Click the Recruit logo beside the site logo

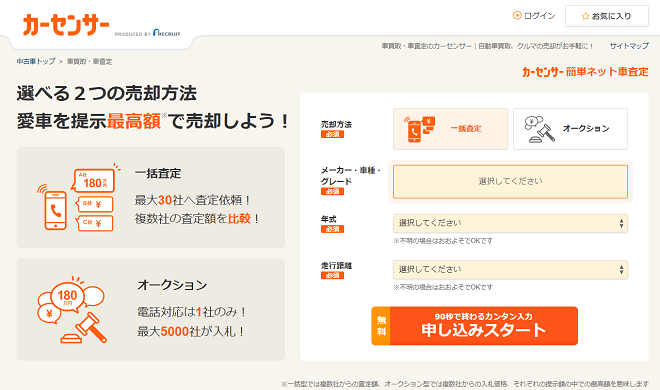tap(167, 33)
